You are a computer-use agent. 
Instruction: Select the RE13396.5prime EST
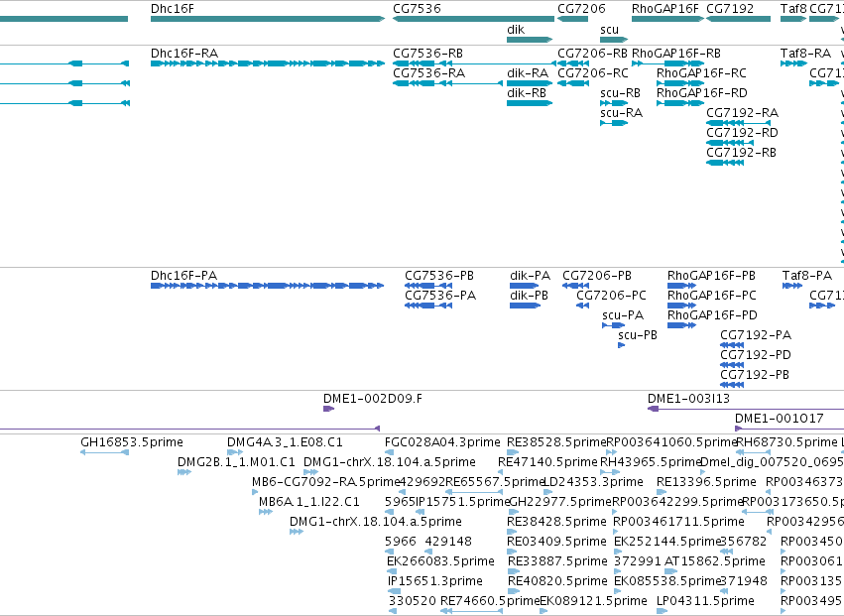(663, 493)
